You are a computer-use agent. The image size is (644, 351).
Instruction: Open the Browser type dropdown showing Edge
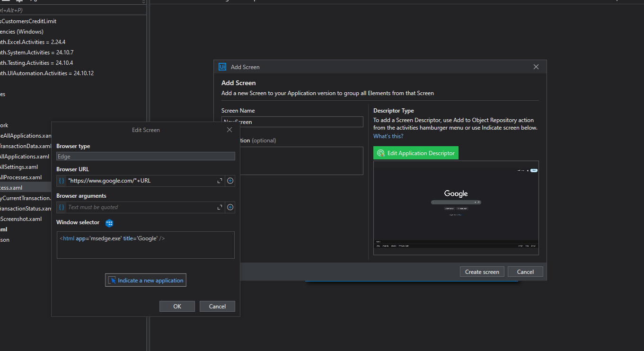tap(145, 156)
